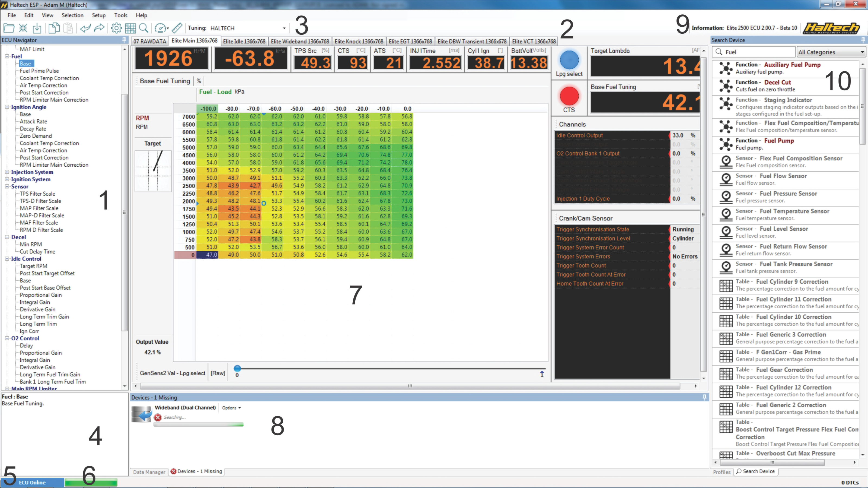Screen dimensions: 868x488
Task: Click the Lpg select slider handle
Action: tap(237, 368)
